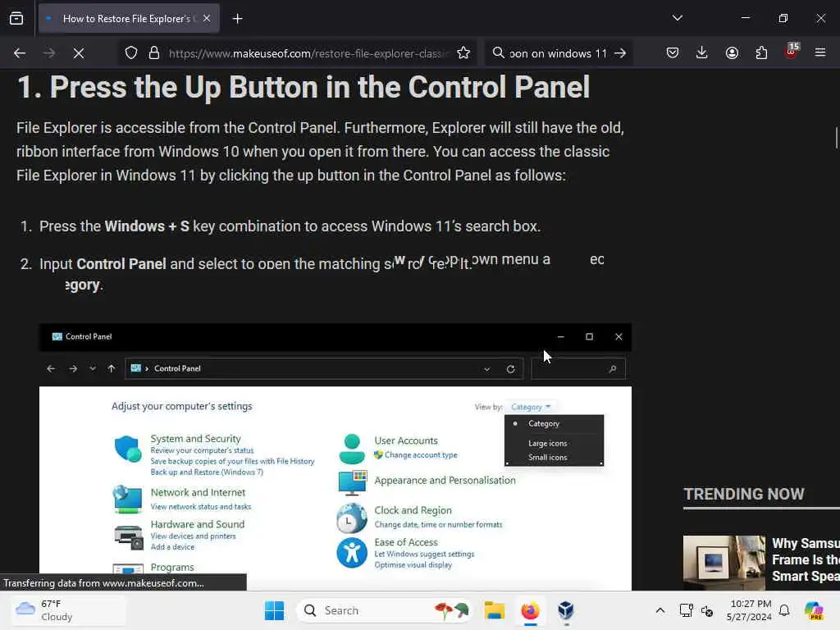Open the tracking protection shield icon
Image resolution: width=840 pixels, height=630 pixels.
pos(131,53)
